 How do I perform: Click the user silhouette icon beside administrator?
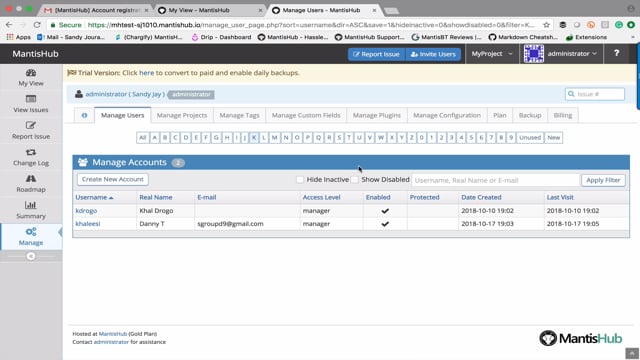(x=79, y=94)
